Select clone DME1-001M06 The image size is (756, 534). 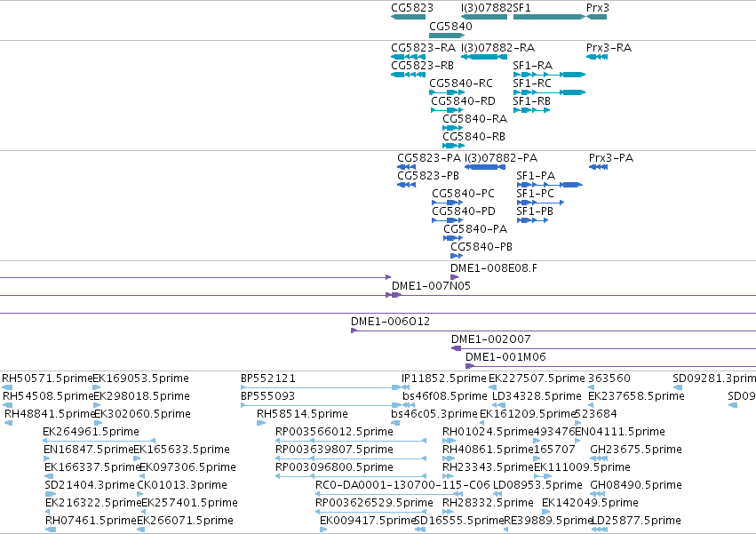click(505, 358)
